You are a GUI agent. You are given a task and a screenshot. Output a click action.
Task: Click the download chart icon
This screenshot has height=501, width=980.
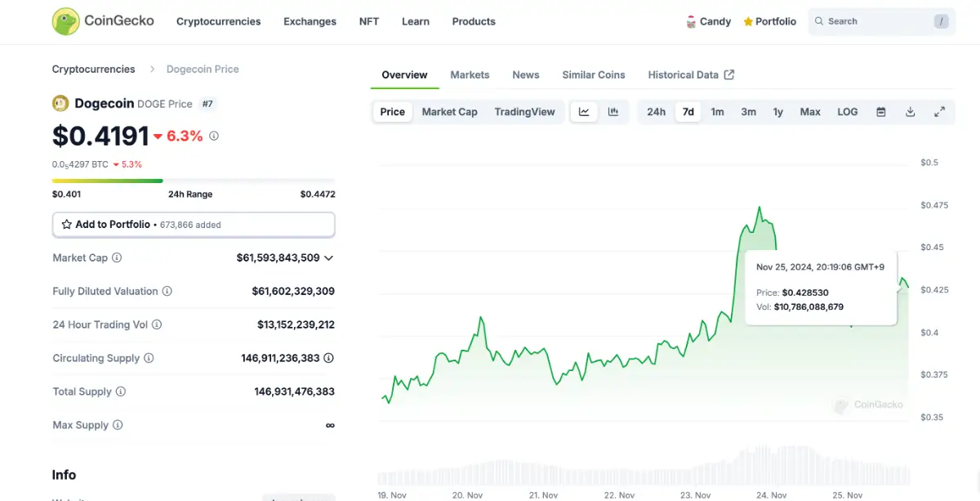tap(910, 111)
